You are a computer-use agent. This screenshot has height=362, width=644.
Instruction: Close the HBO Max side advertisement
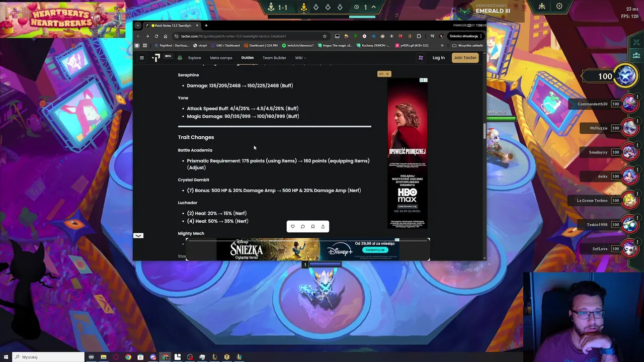coord(387,74)
